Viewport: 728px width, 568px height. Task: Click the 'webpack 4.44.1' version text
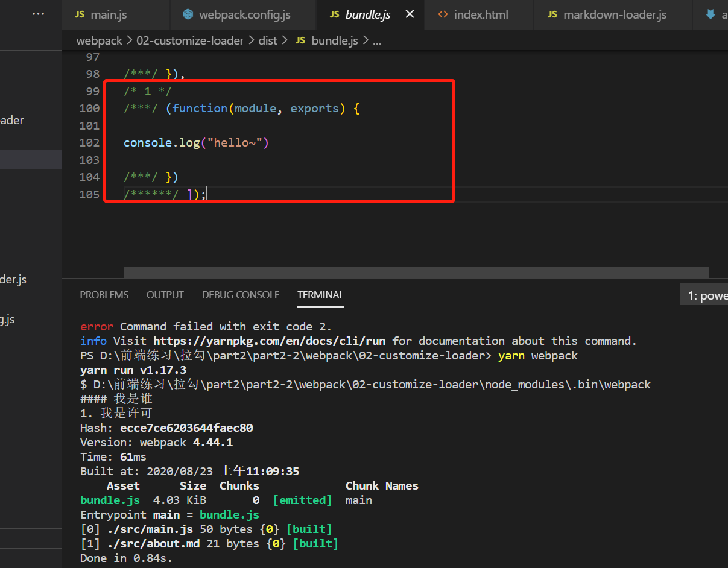click(x=186, y=443)
